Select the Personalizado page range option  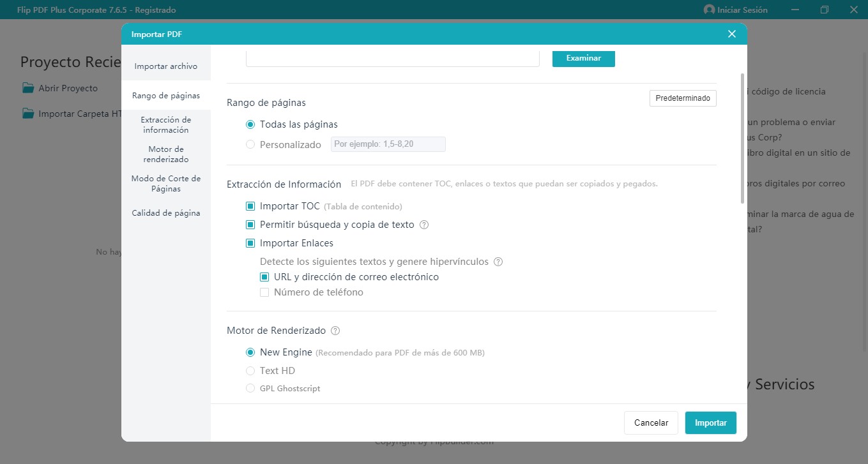tap(250, 144)
